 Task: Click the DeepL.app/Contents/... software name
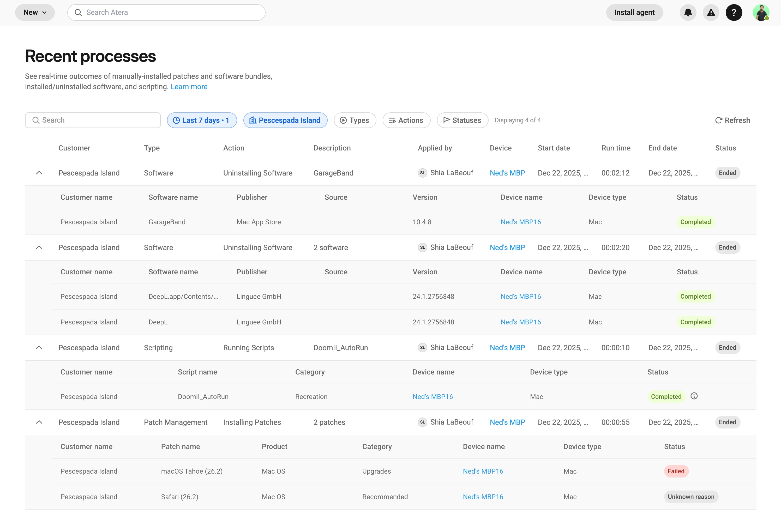tap(183, 297)
